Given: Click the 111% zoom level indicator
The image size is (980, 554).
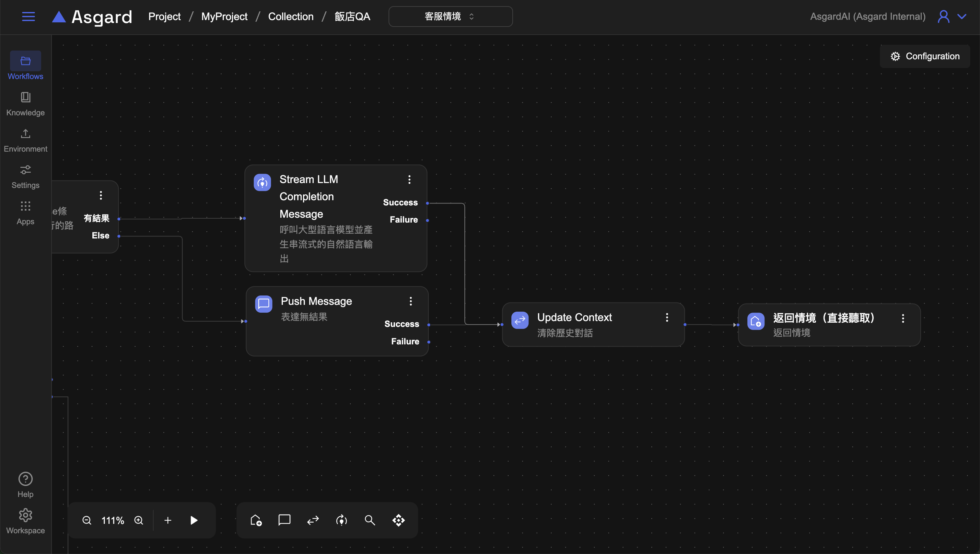Looking at the screenshot, I should coord(113,520).
